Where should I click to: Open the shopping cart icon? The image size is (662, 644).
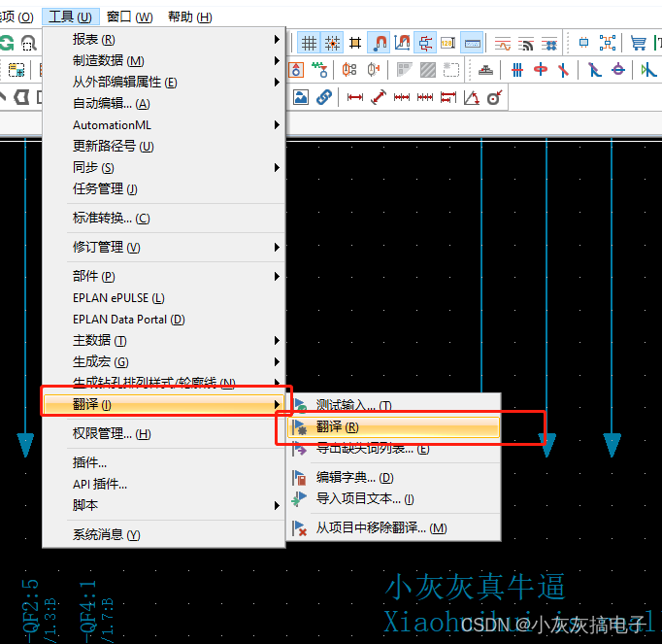click(x=638, y=43)
